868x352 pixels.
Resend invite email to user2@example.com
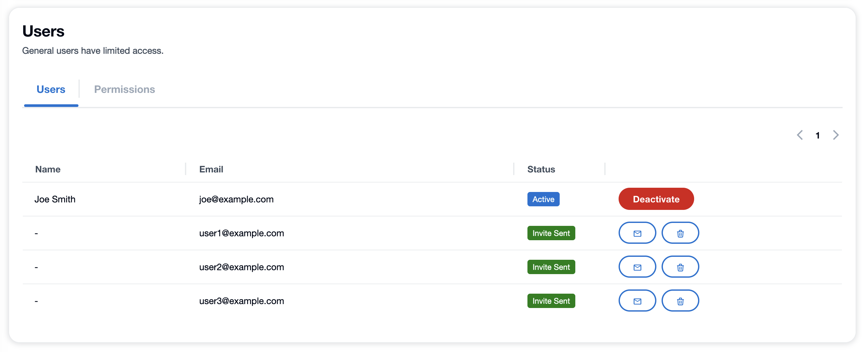(637, 267)
